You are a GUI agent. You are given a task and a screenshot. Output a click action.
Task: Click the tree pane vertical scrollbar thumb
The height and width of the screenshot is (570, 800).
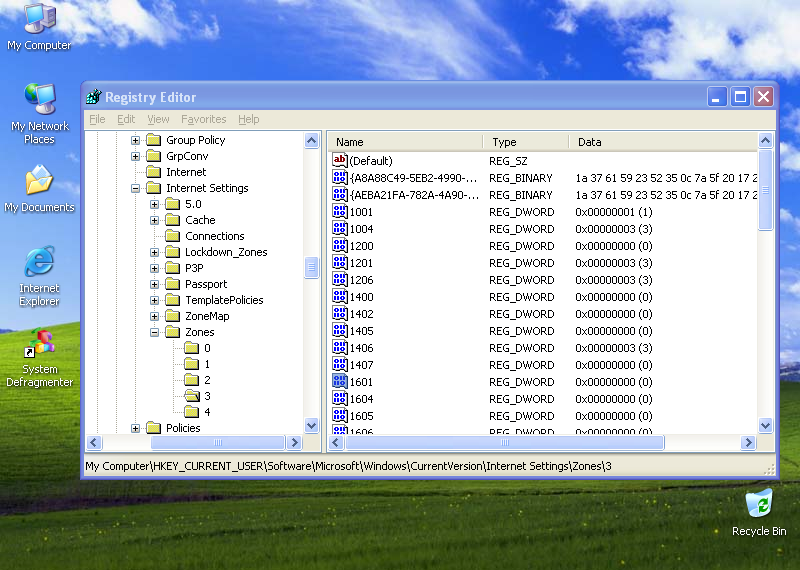[x=311, y=267]
